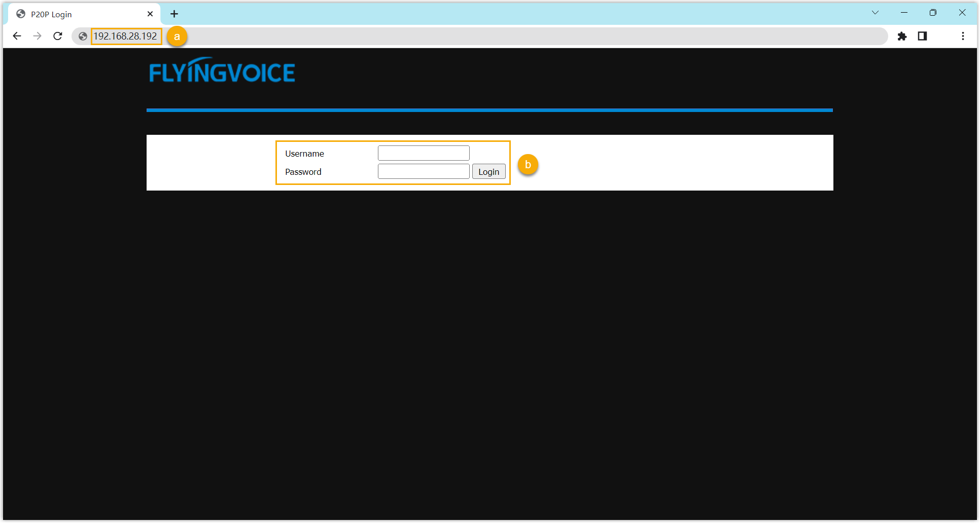Open a new tab with plus button
This screenshot has width=980, height=523.
pos(174,14)
